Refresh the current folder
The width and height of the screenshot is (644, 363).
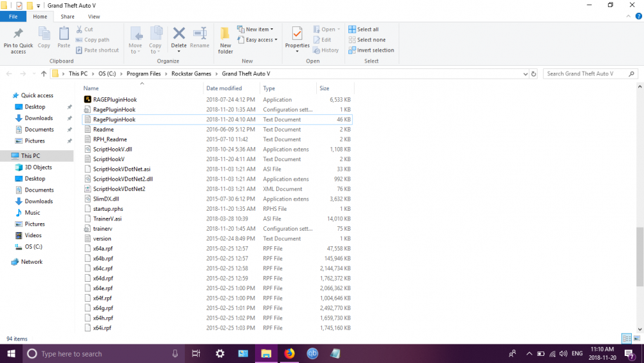(x=533, y=74)
